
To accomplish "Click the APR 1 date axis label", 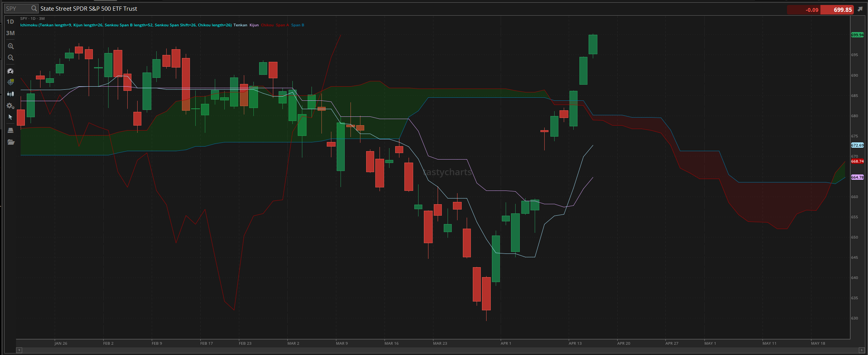I will pyautogui.click(x=506, y=343).
